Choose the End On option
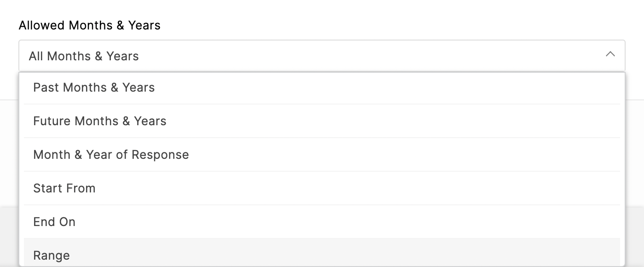Viewport: 644px width, 267px height. [54, 222]
